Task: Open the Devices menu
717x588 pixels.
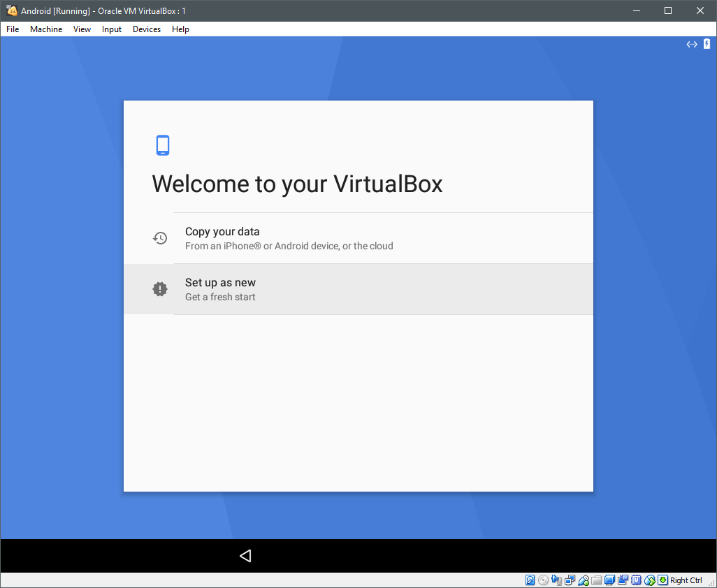Action: [x=146, y=29]
